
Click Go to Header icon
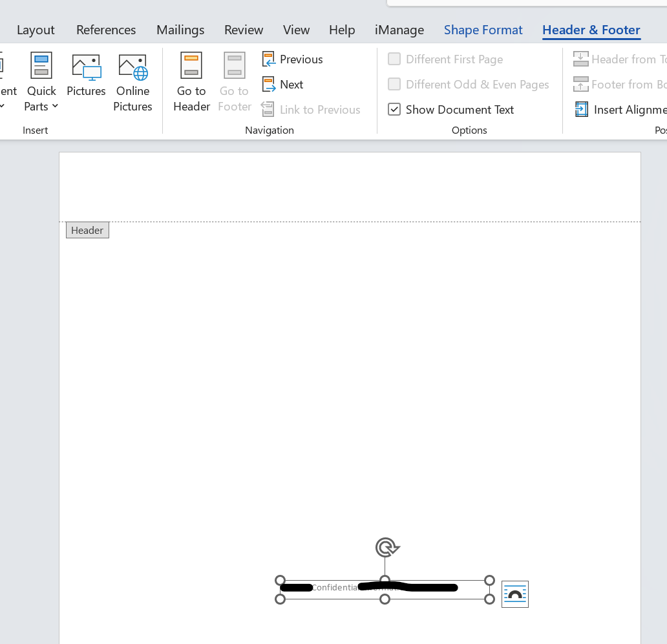[191, 66]
